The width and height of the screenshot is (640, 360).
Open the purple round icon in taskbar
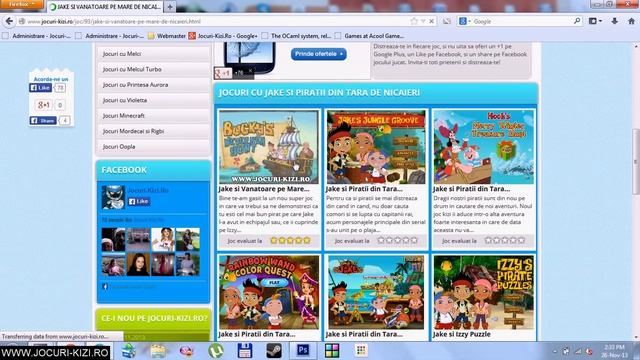pos(187,351)
